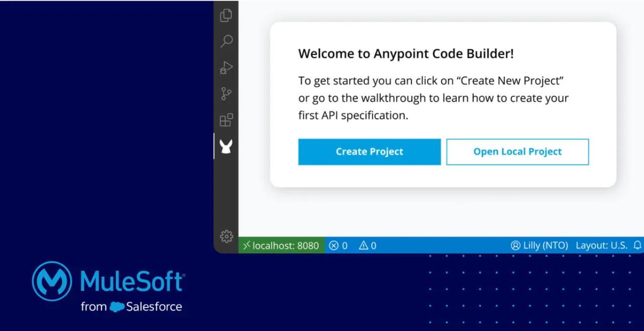Click the Lilly (NTO) account entry

[x=539, y=246]
